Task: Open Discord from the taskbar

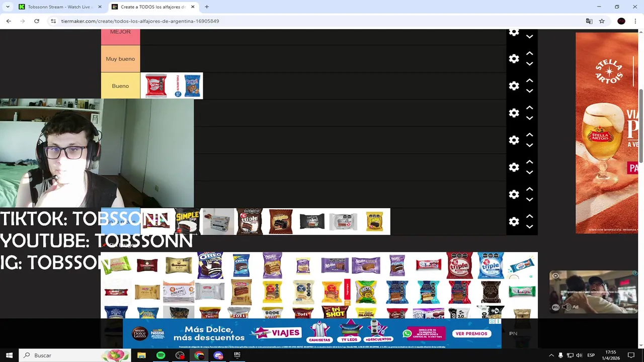Action: tap(218, 355)
